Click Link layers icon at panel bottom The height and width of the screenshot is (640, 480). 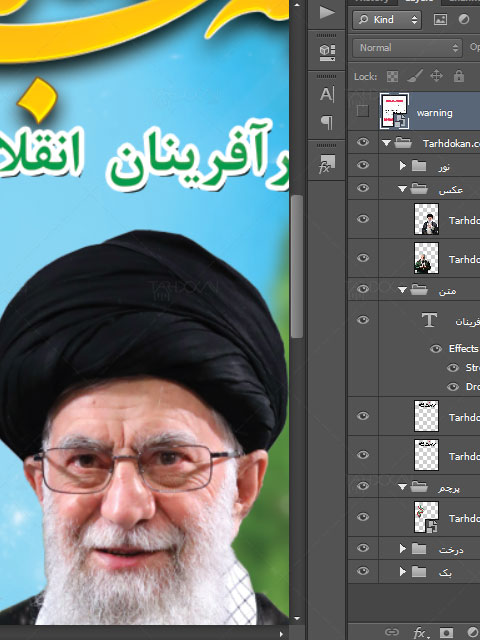coord(391,632)
